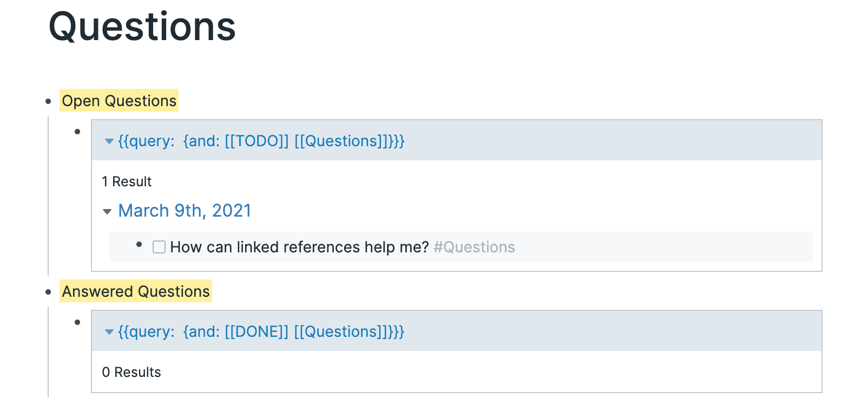Click the disclosure triangle beside March 9th, 2021
This screenshot has height=417, width=868.
click(107, 212)
